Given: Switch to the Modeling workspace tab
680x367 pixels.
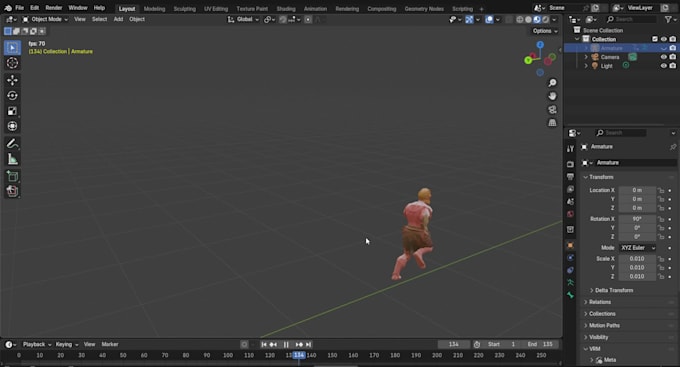Looking at the screenshot, I should pos(154,9).
